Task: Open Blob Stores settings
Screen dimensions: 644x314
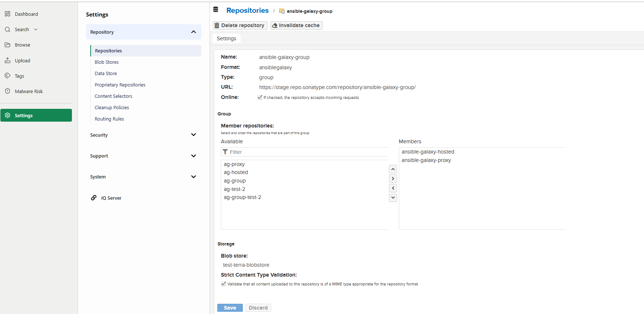Action: [x=107, y=62]
